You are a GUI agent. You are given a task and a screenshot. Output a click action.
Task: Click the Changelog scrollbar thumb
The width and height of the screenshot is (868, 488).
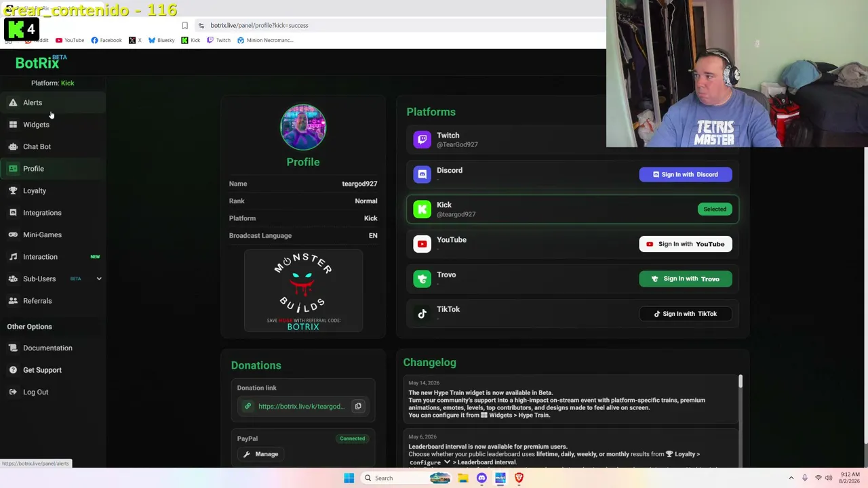click(740, 381)
